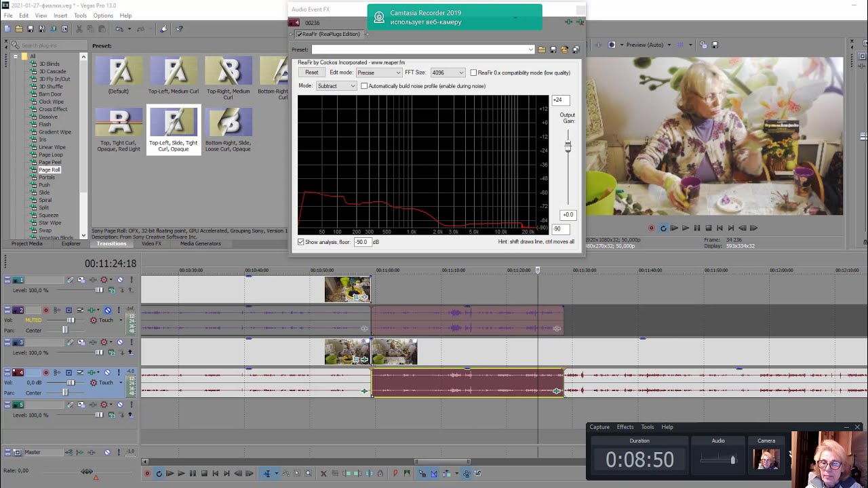Open track 2 Touch automation dropdown
The image size is (868, 488).
(121, 320)
